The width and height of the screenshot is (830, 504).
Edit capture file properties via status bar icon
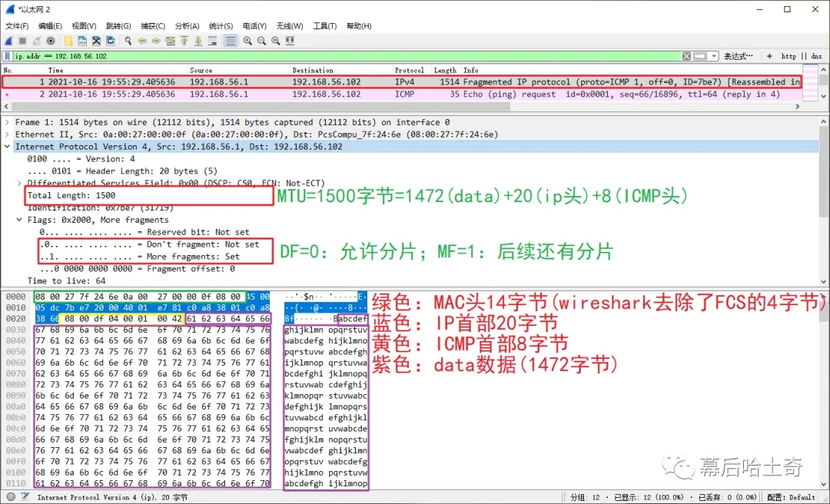[25, 497]
